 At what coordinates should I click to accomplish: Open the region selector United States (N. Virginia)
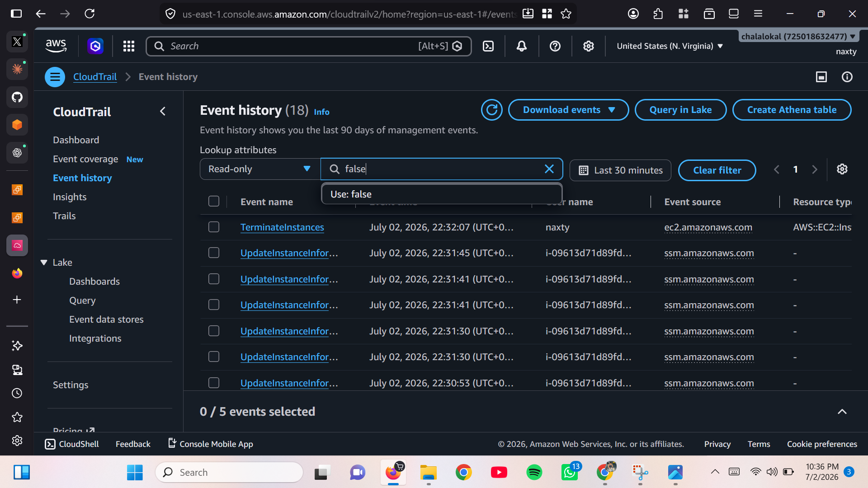pos(670,46)
